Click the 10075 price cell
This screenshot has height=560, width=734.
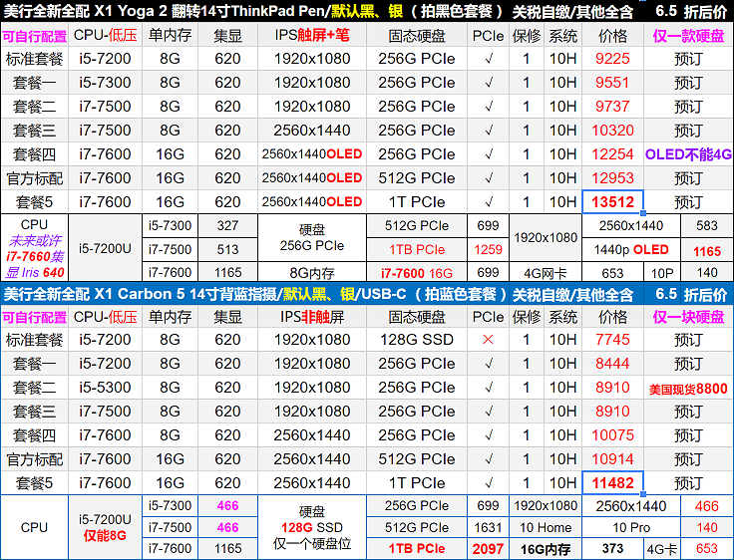coord(612,435)
